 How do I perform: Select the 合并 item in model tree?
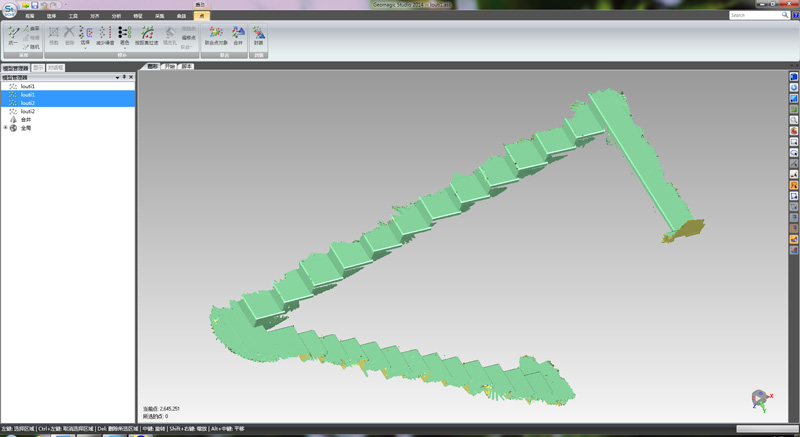[x=26, y=120]
